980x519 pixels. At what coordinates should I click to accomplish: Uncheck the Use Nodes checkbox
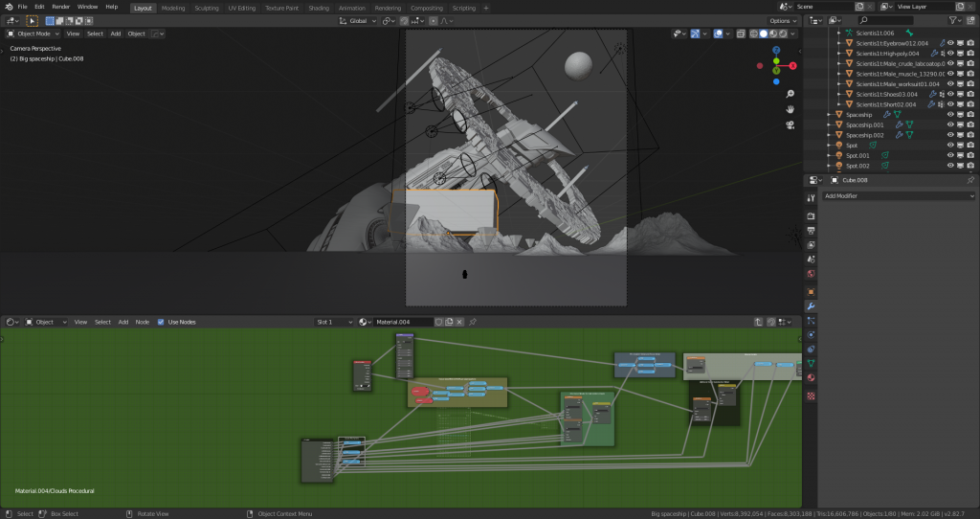160,322
